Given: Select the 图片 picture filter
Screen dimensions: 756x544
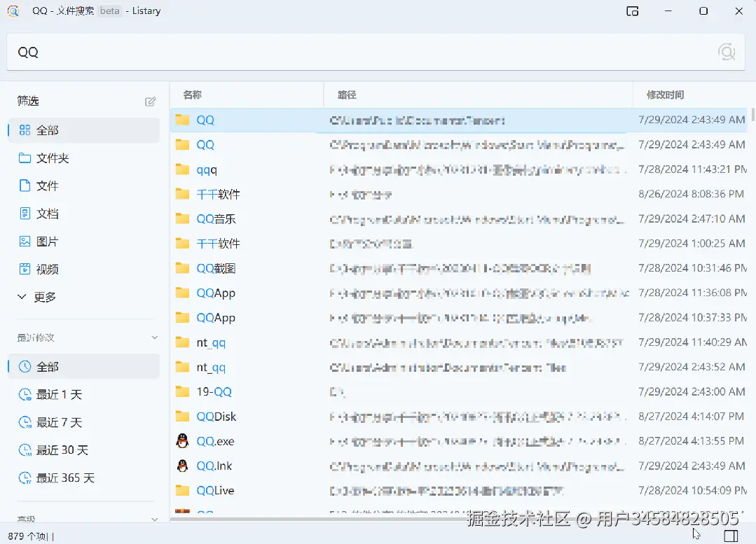Looking at the screenshot, I should pos(84,242).
